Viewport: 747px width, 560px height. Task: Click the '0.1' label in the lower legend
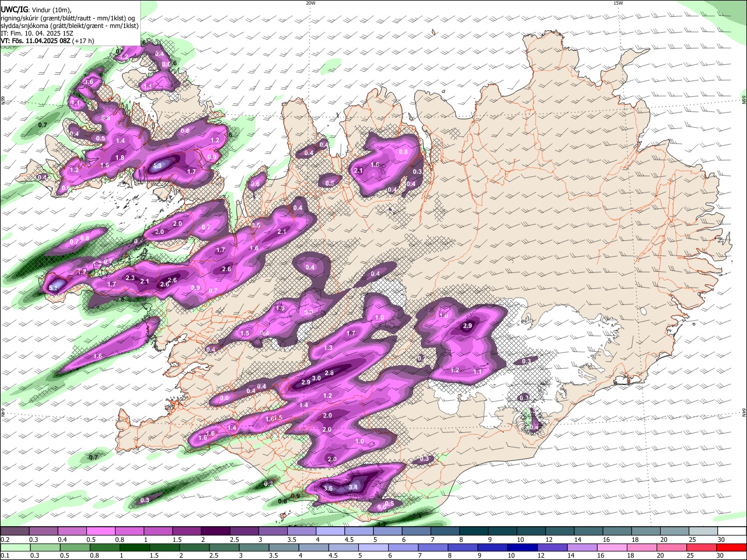click(5, 555)
